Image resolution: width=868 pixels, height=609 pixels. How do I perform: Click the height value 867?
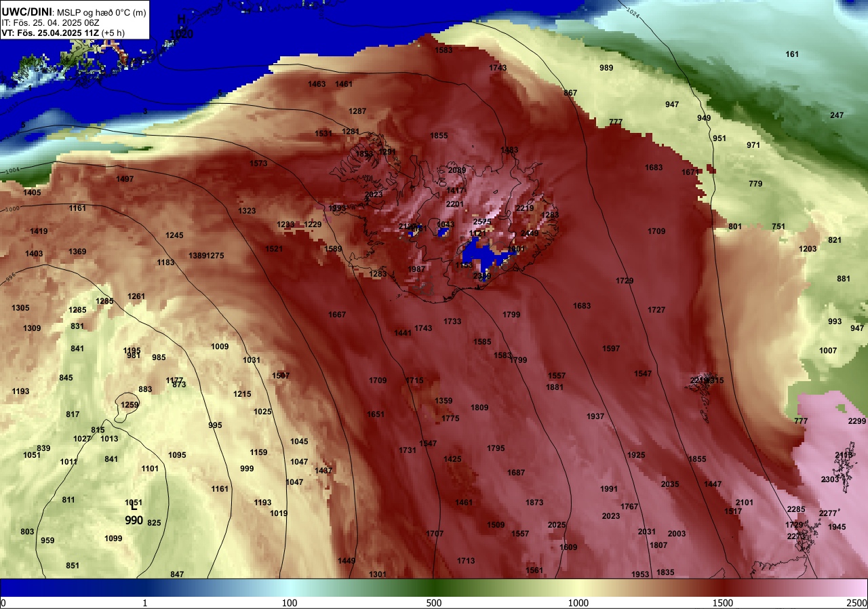point(570,93)
